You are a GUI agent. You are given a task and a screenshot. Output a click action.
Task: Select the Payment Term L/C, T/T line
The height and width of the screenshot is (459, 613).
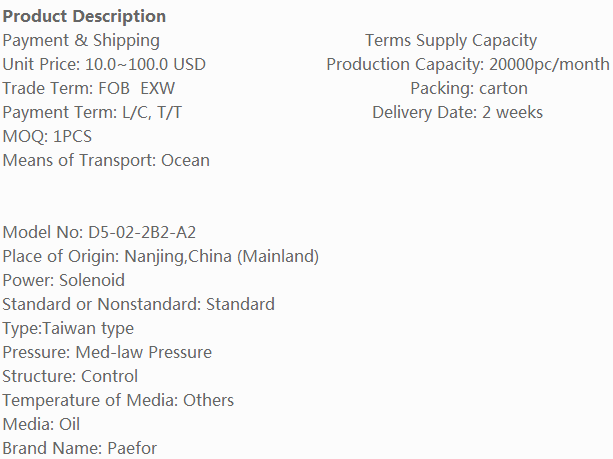pyautogui.click(x=92, y=113)
